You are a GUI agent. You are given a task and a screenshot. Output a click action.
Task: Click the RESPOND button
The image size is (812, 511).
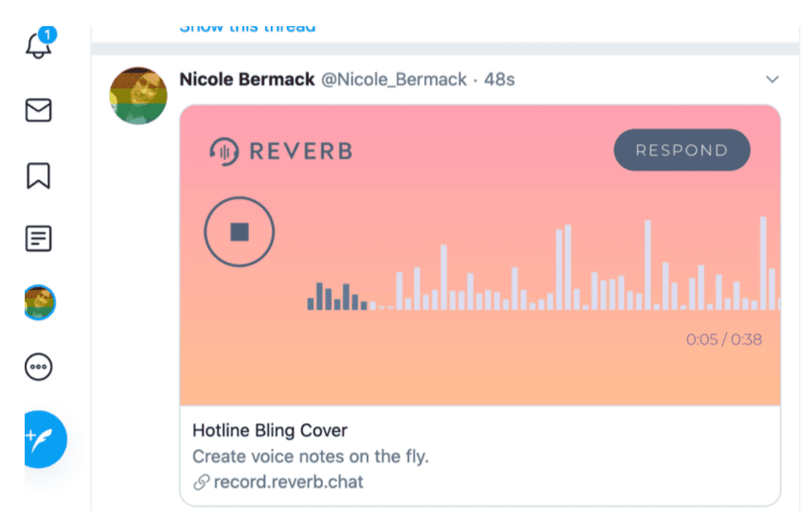tap(681, 150)
